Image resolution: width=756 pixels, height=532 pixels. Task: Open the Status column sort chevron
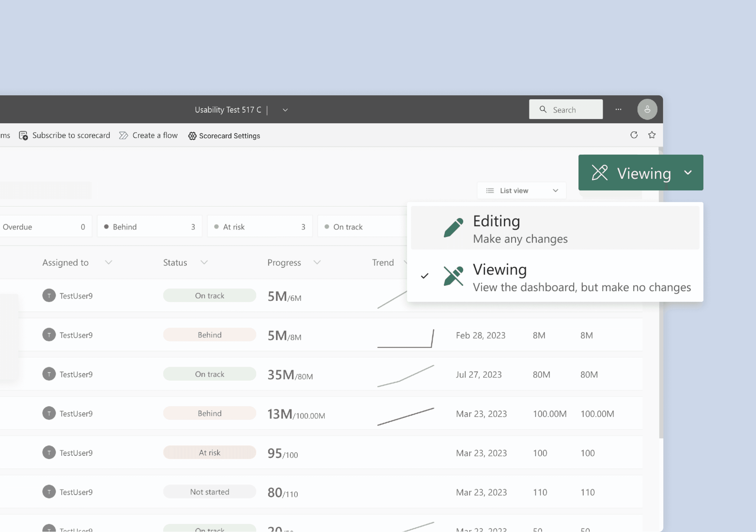204,262
